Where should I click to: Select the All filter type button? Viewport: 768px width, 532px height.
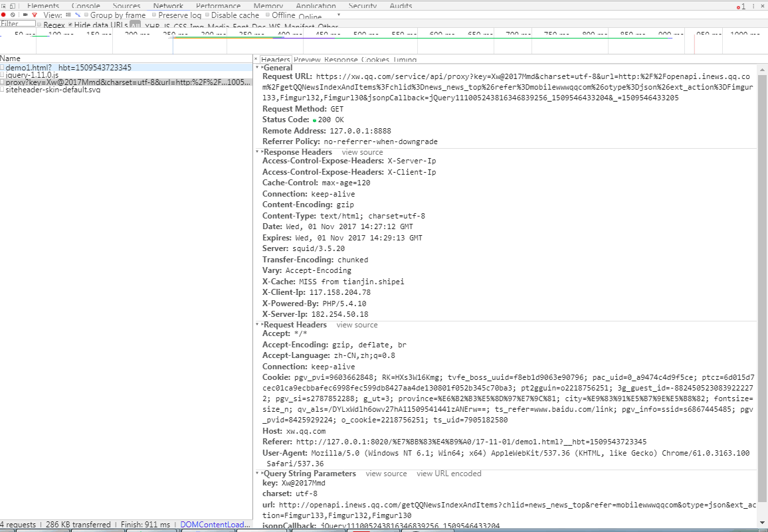point(135,25)
